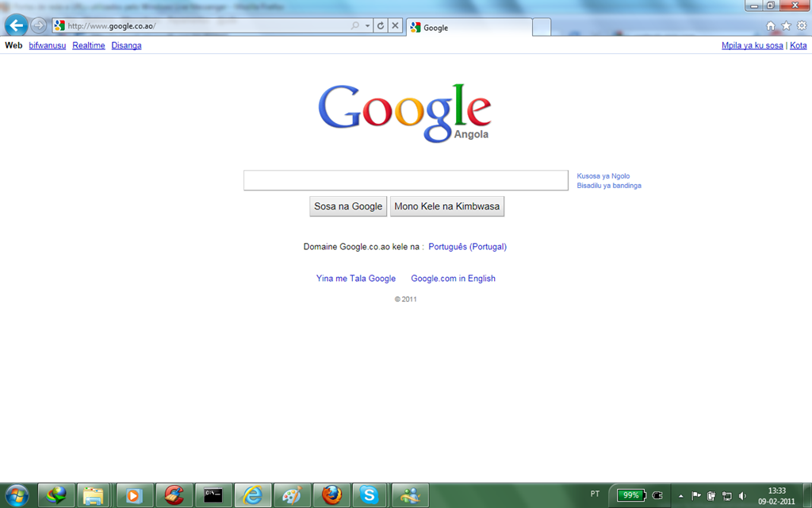
Task: Open browser tools gear icon
Action: pyautogui.click(x=802, y=26)
